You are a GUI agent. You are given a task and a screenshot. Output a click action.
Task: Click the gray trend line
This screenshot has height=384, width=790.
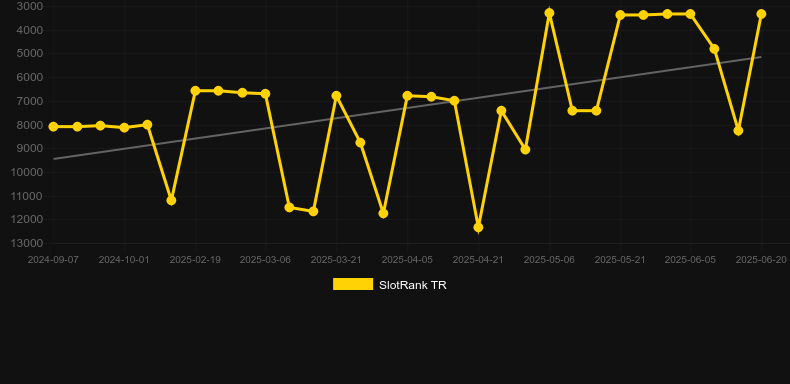[x=407, y=108]
